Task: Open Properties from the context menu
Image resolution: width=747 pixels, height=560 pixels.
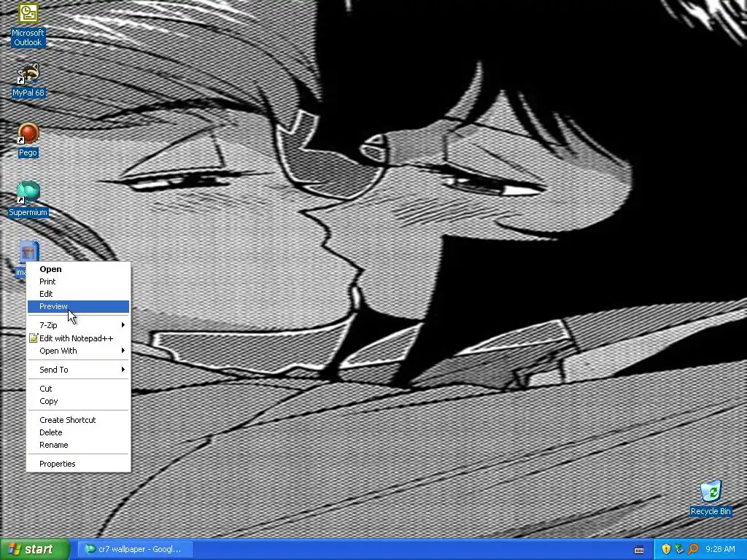Action: coord(78,464)
